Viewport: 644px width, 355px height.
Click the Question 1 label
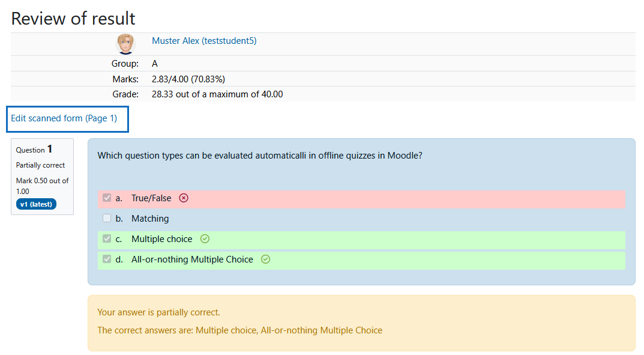(34, 149)
